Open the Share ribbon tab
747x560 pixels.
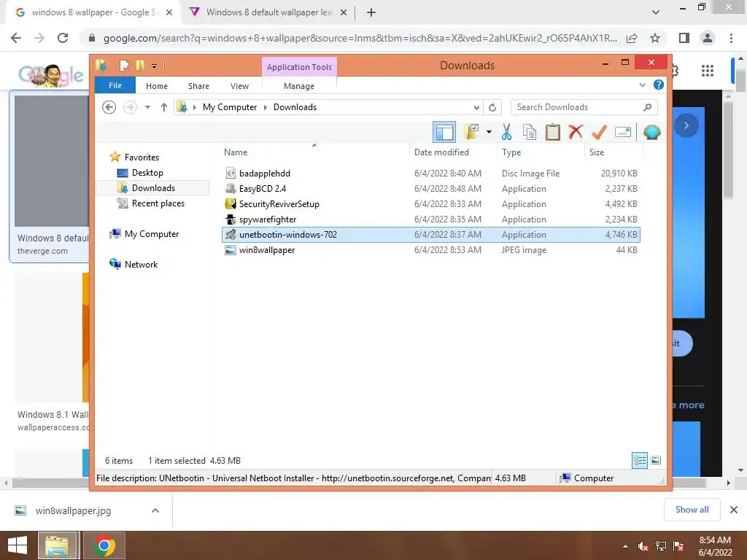(x=198, y=86)
